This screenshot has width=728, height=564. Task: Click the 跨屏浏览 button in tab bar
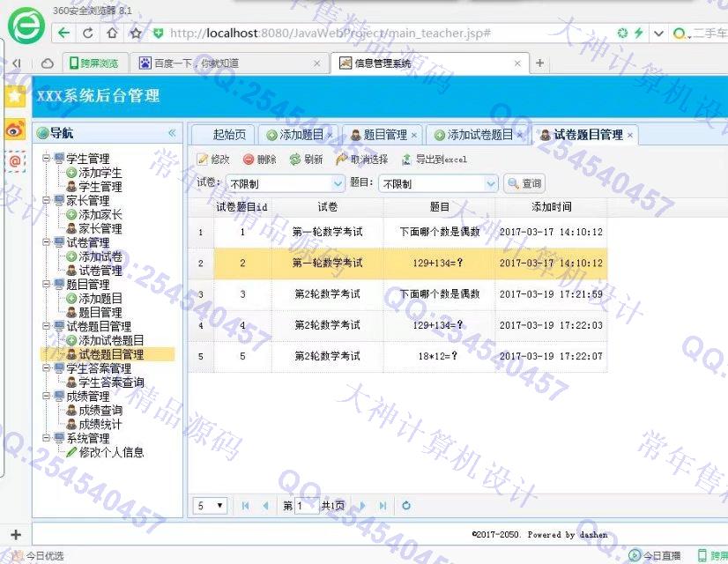click(x=94, y=63)
